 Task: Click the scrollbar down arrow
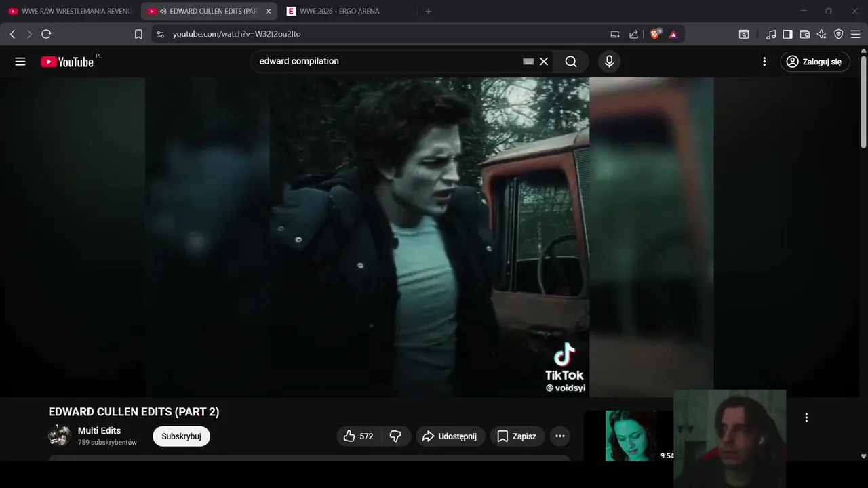863,456
